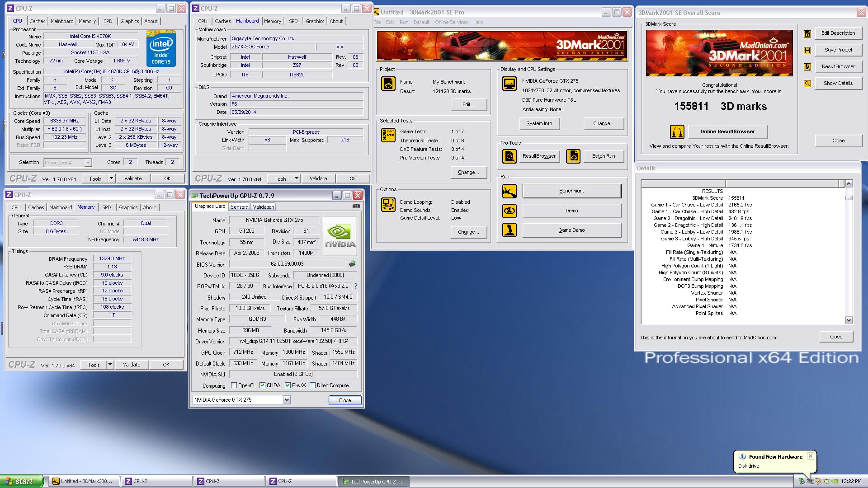Click the ResultBrowser magnifier icon in Pro Tools
The width and height of the screenshot is (868, 488).
tap(509, 156)
